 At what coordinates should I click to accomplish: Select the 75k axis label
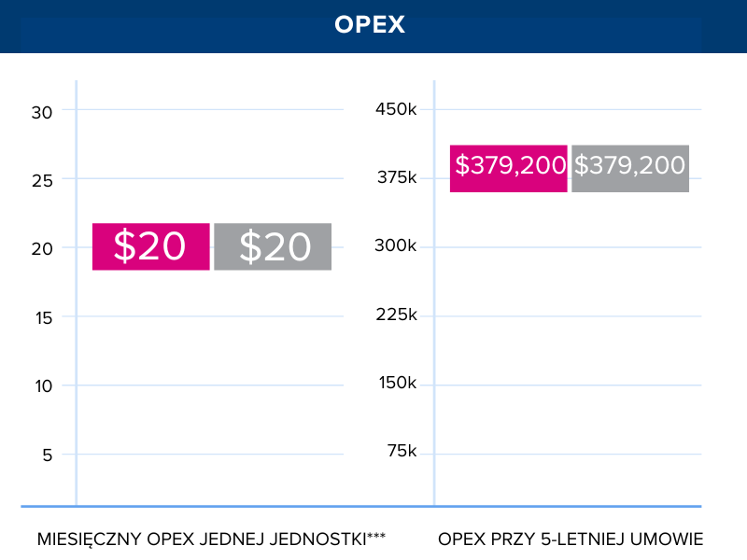click(x=401, y=452)
